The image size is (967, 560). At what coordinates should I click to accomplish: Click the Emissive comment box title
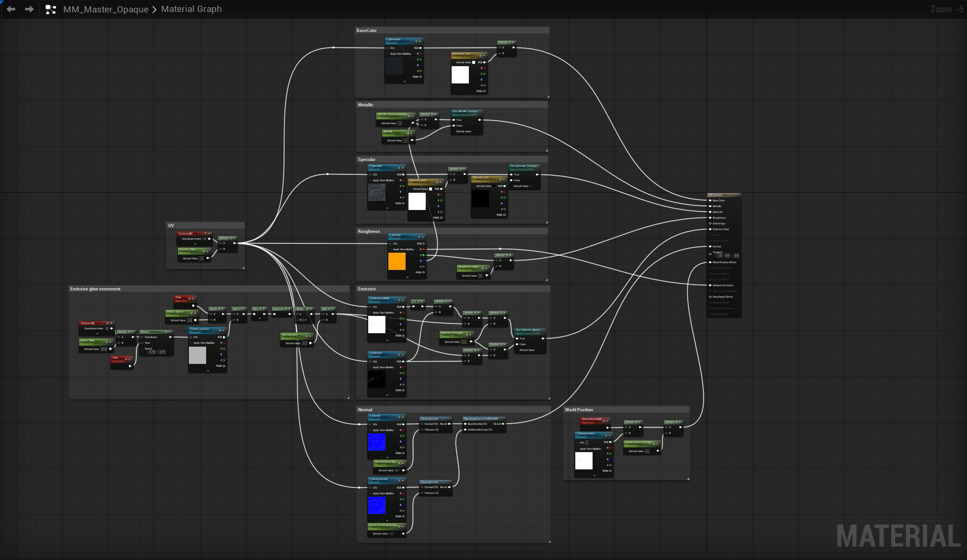click(x=367, y=289)
